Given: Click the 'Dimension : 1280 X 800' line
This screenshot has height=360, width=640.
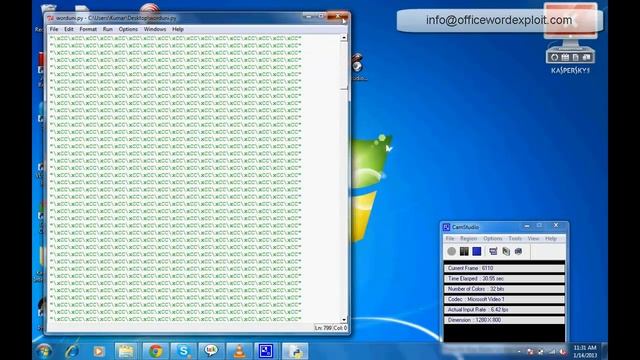Looking at the screenshot, I should [x=504, y=320].
